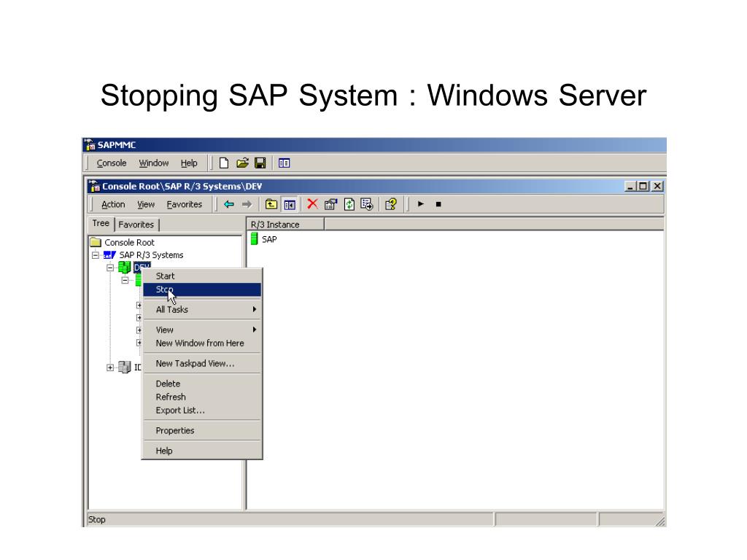This screenshot has width=747, height=560.
Task: Choose Export List... in the context menu
Action: [x=202, y=411]
